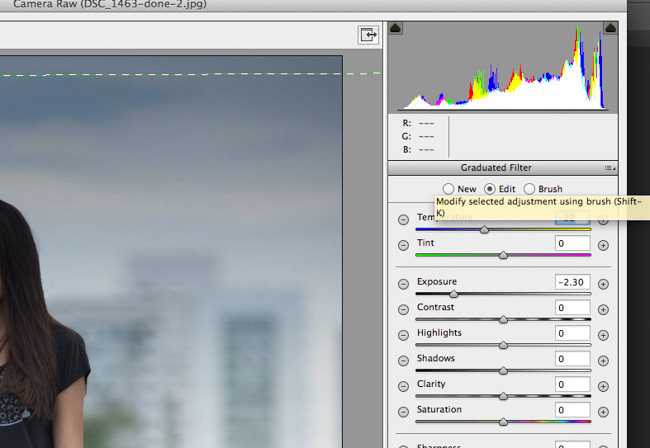
Task: Increase Shadows with plus icon
Action: [603, 361]
